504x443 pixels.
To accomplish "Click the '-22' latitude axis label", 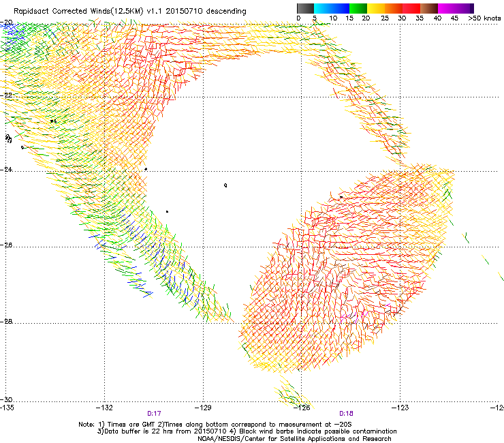I will click(6, 95).
